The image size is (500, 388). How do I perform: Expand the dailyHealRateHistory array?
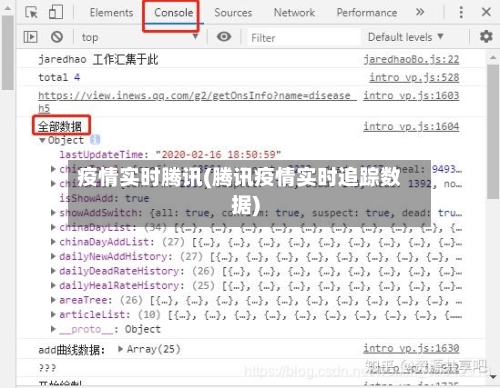53,286
